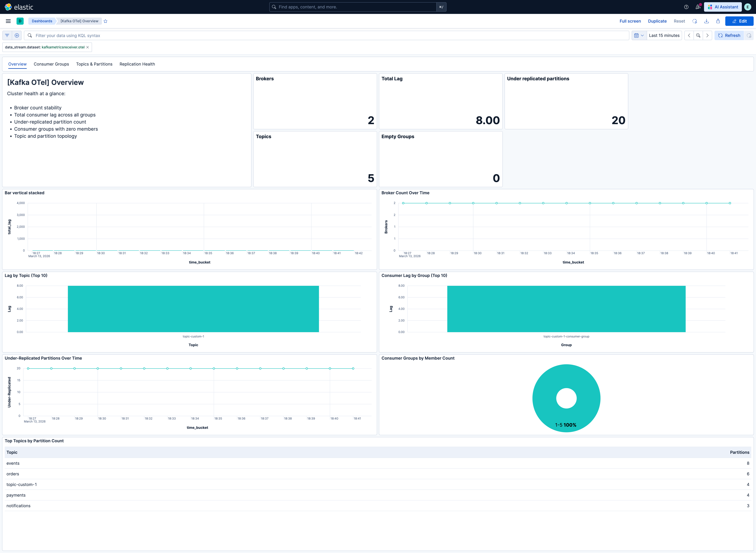Click the Duplicate dashboard link
The width and height of the screenshot is (756, 553).
[657, 21]
